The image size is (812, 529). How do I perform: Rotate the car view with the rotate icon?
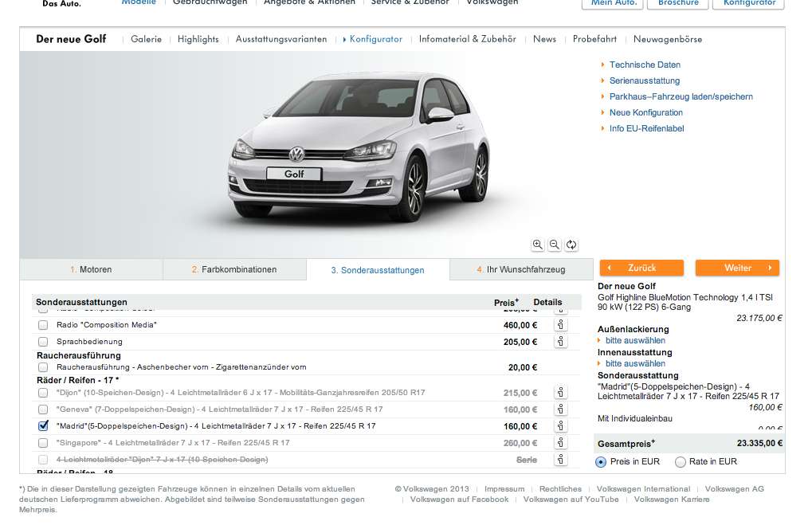(571, 245)
